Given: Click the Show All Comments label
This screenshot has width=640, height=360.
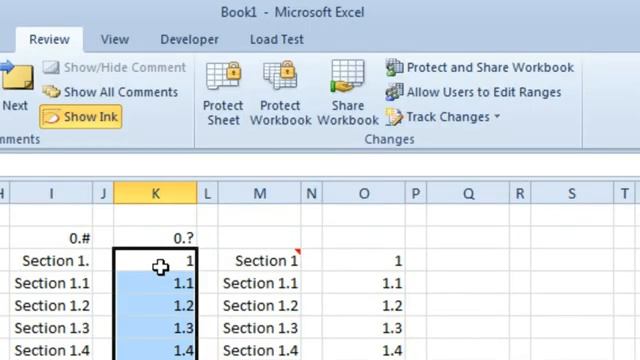Looking at the screenshot, I should tap(121, 92).
